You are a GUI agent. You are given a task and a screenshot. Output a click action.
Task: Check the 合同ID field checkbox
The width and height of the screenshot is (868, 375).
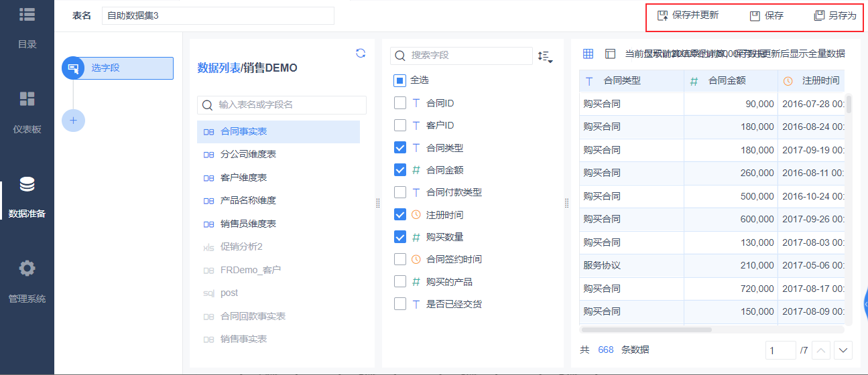pyautogui.click(x=400, y=103)
